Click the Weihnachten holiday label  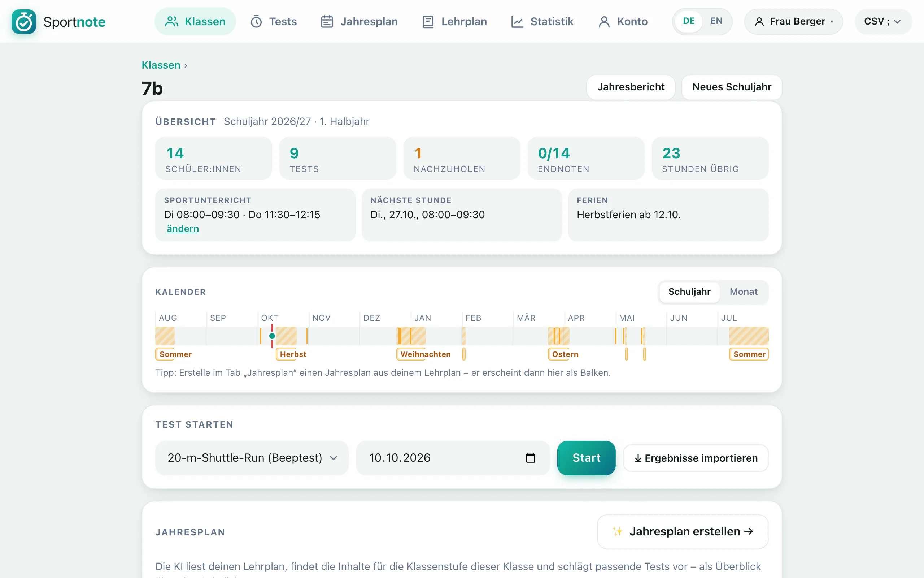point(425,354)
